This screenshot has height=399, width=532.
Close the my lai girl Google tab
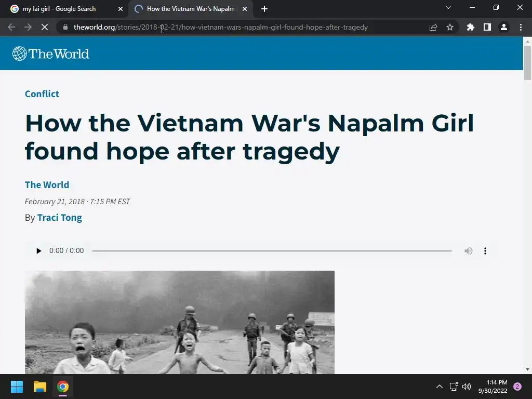click(120, 9)
